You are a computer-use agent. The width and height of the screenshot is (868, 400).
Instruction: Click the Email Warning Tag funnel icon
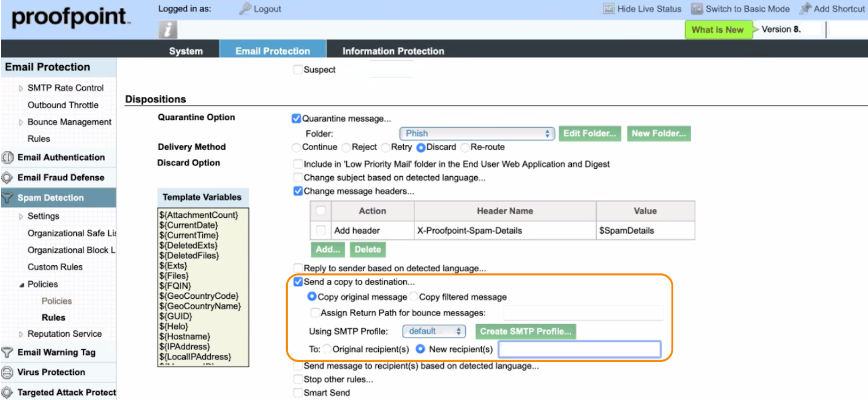point(7,352)
